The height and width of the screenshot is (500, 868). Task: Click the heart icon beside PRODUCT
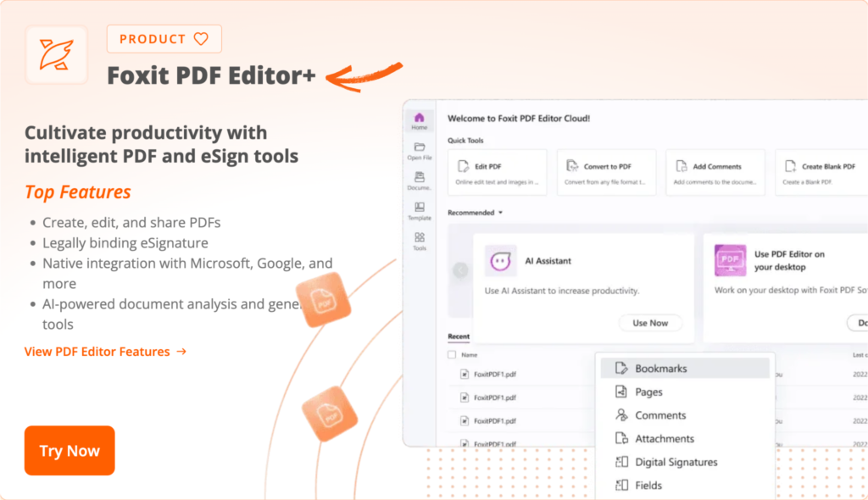[201, 39]
